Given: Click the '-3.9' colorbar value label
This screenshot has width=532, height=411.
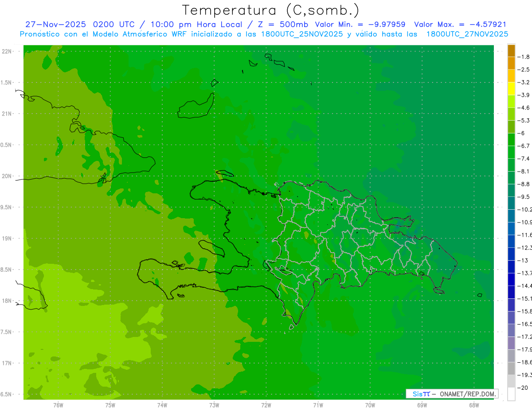Looking at the screenshot, I should click(524, 95).
